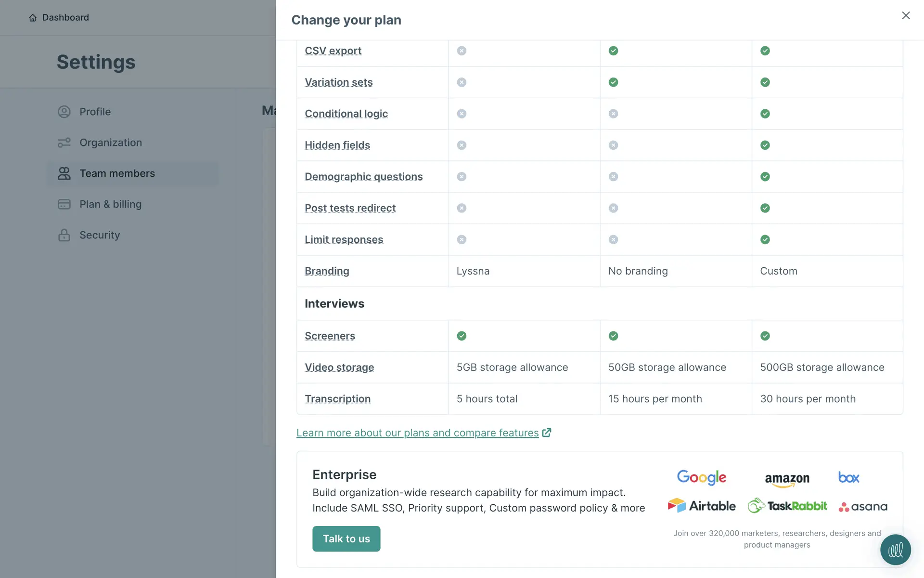Click external link icon beside Learn more
Image resolution: width=924 pixels, height=578 pixels.
(547, 433)
